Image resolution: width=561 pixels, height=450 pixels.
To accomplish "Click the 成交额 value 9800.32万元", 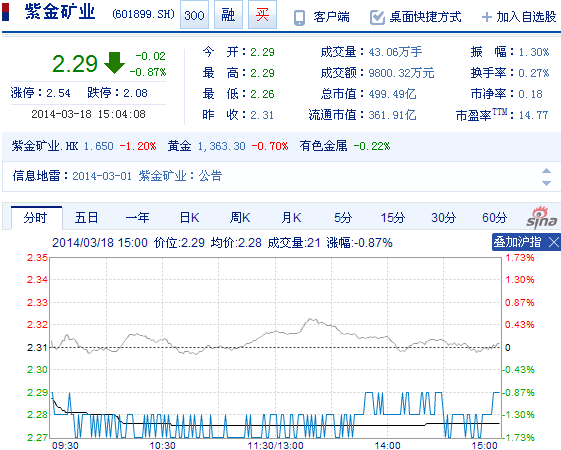I will point(401,73).
